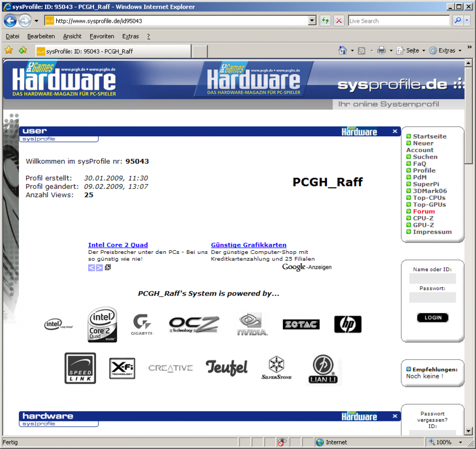Open the RSS feeds icon
This screenshot has height=449, width=476.
pos(361,51)
